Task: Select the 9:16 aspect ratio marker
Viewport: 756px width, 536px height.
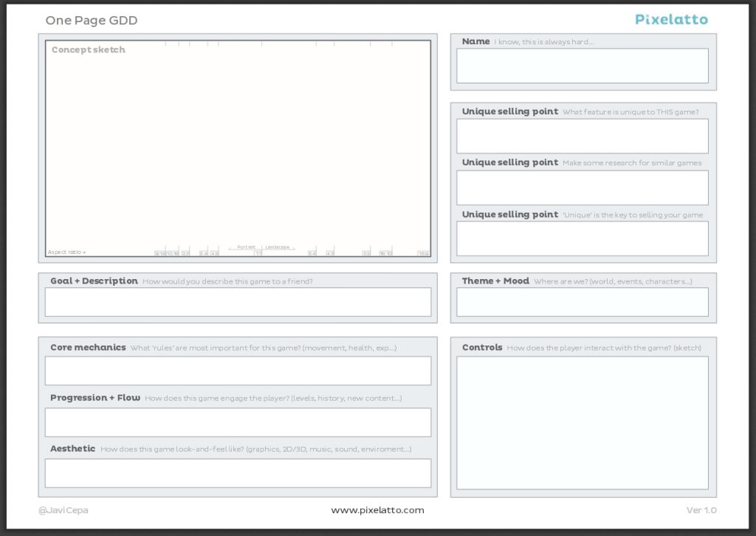Action: [x=159, y=250]
